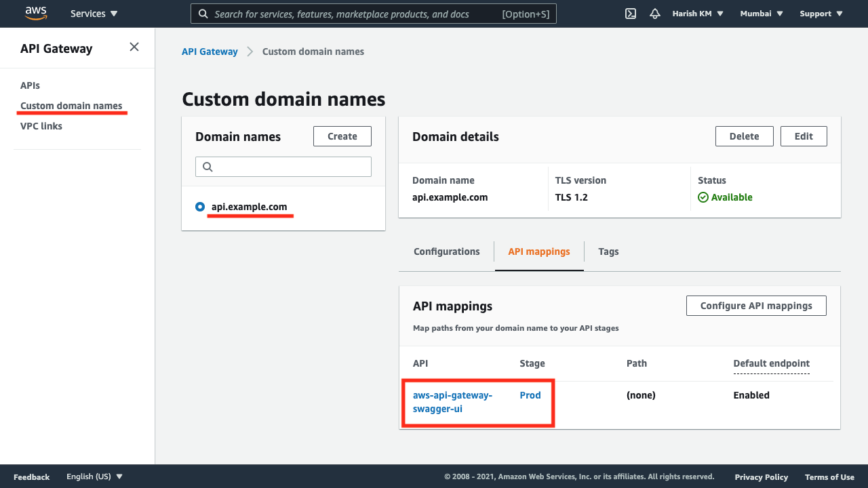The width and height of the screenshot is (868, 488).
Task: Navigate to VPC links in the sidebar
Action: point(41,126)
